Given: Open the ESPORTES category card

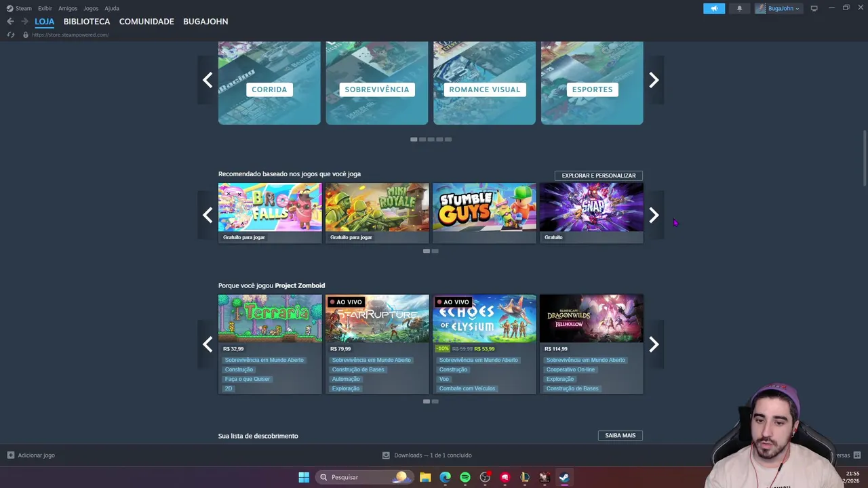Looking at the screenshot, I should (x=592, y=83).
